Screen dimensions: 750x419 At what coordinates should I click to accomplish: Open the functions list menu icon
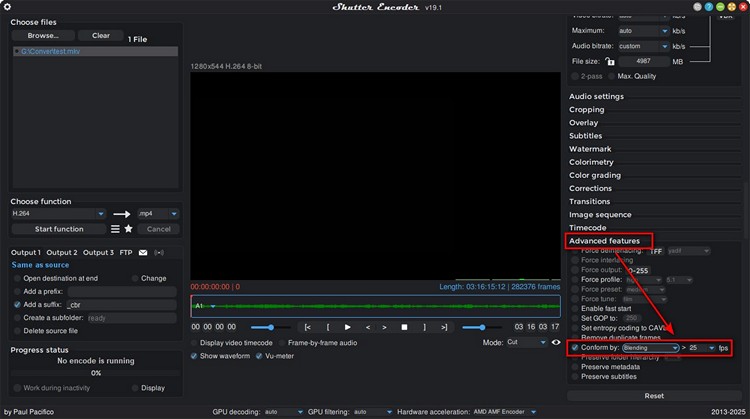pos(115,229)
